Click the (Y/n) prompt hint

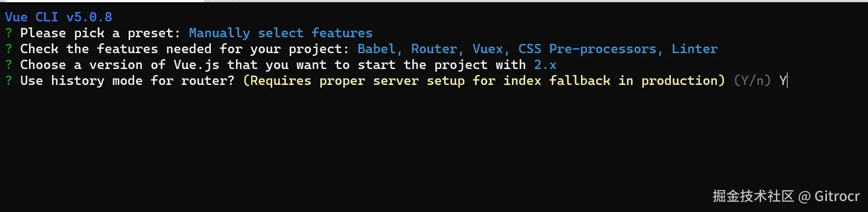tap(752, 81)
